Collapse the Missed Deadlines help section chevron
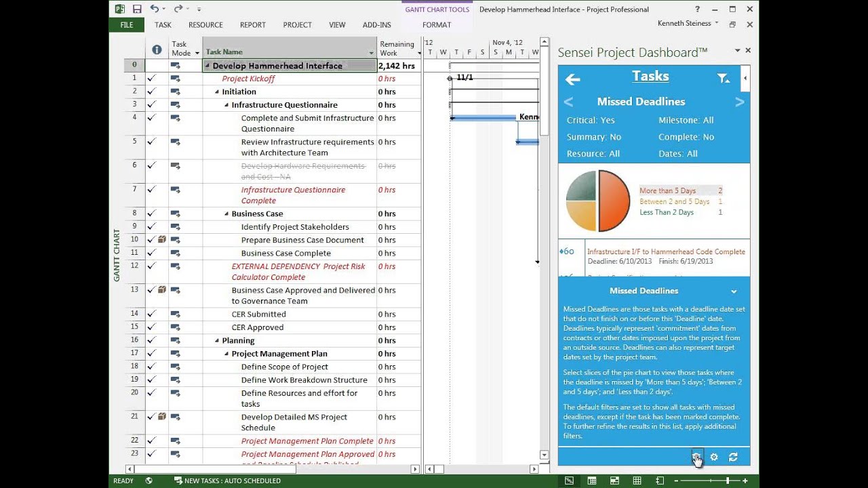 click(x=734, y=291)
